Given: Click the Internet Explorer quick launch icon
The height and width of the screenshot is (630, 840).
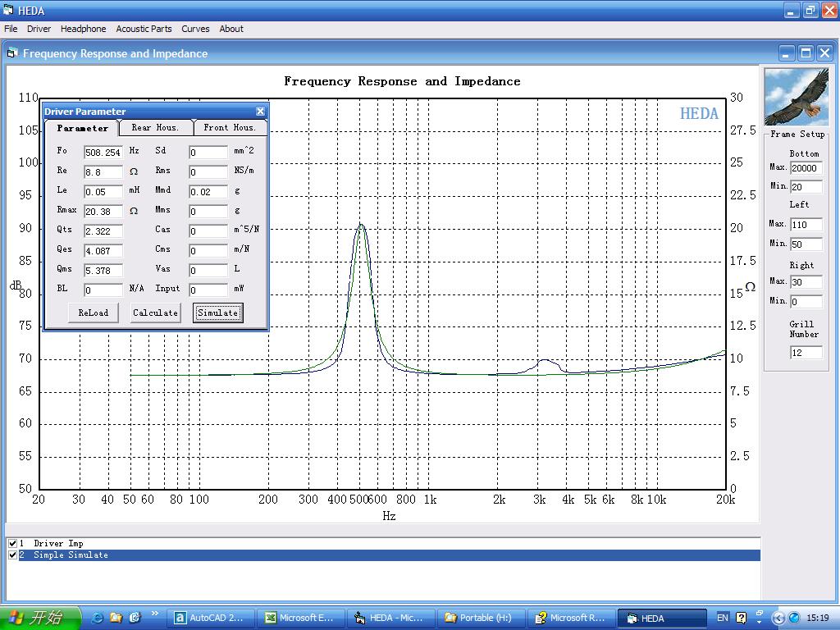Looking at the screenshot, I should tap(97, 618).
